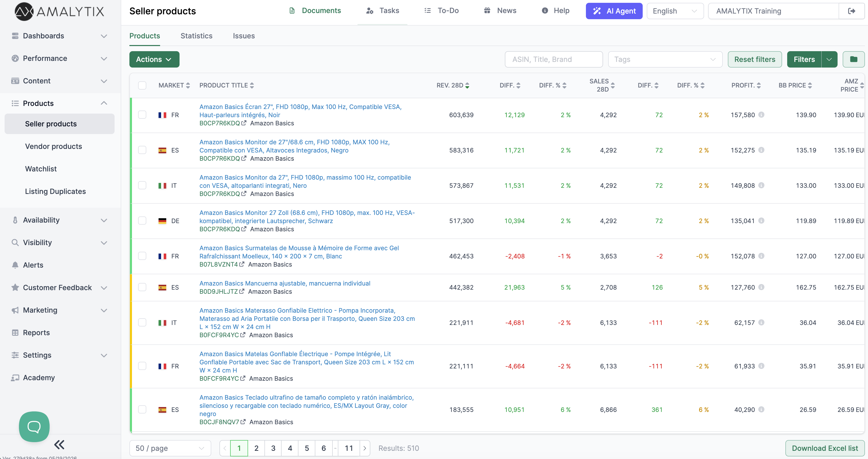This screenshot has height=459, width=868.
Task: Check the FR Écran 27" monitor row
Action: coord(142,115)
